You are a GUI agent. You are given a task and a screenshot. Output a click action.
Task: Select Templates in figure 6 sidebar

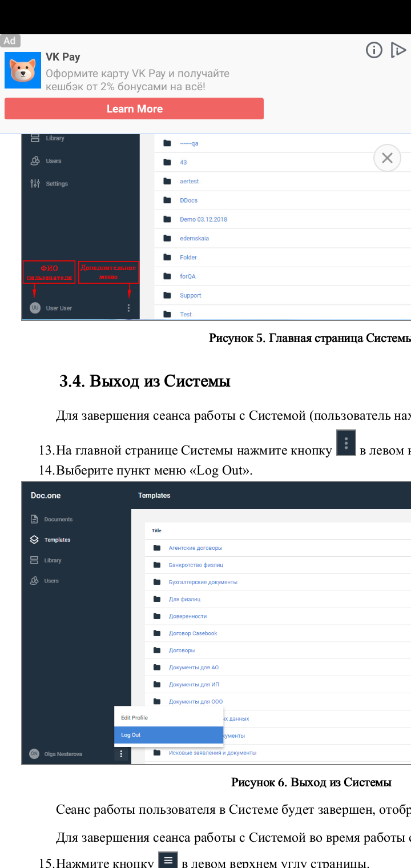point(57,540)
